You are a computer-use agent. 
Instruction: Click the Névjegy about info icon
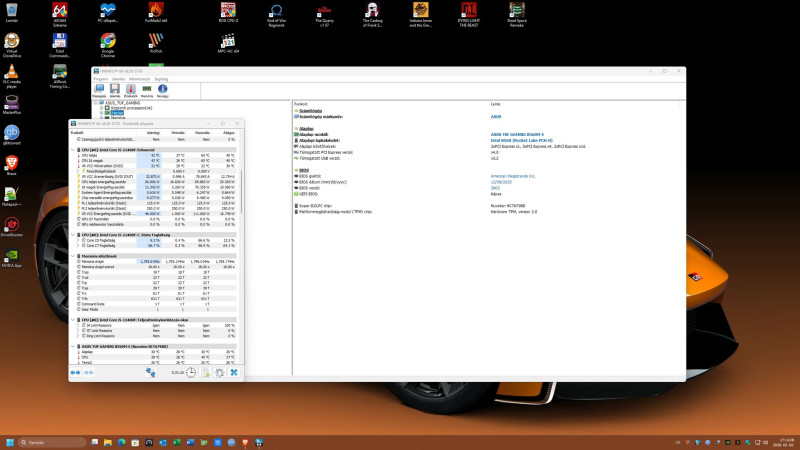tap(163, 89)
